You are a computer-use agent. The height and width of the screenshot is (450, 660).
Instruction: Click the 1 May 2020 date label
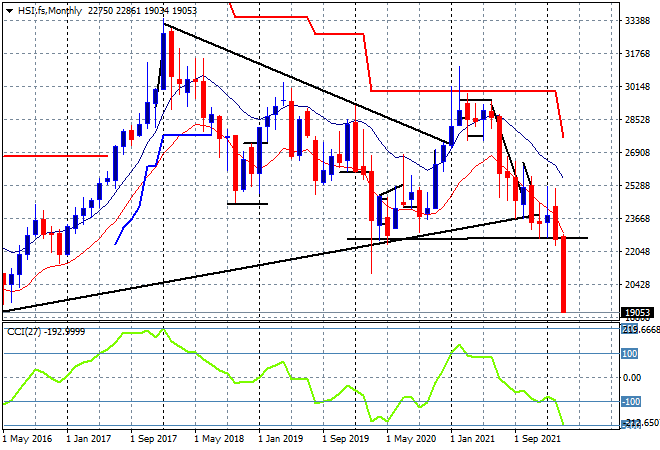pos(411,439)
